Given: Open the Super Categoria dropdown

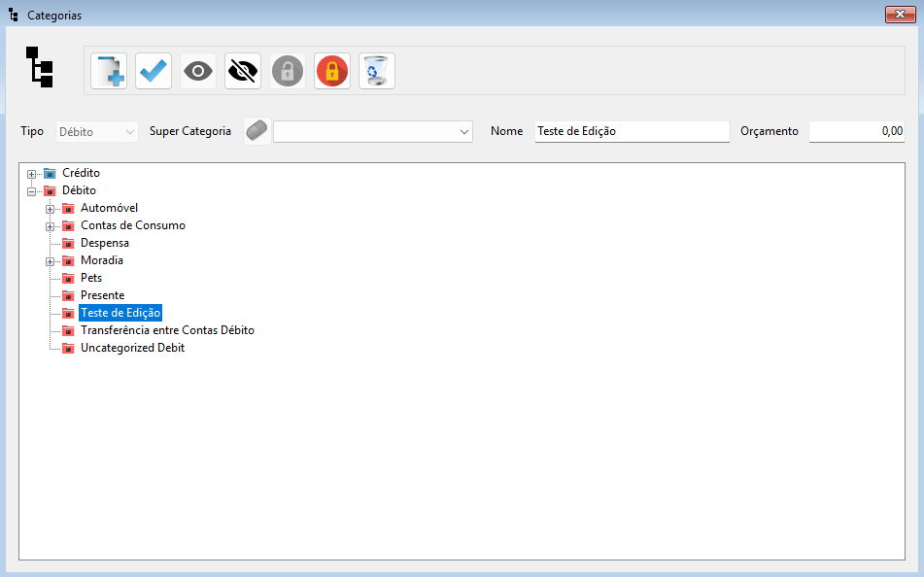Looking at the screenshot, I should [463, 132].
